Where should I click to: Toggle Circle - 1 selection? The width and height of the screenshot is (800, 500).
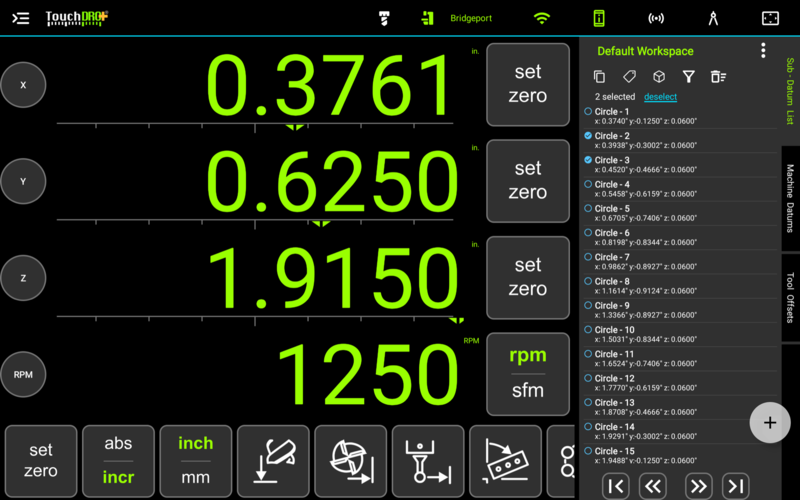(x=588, y=111)
